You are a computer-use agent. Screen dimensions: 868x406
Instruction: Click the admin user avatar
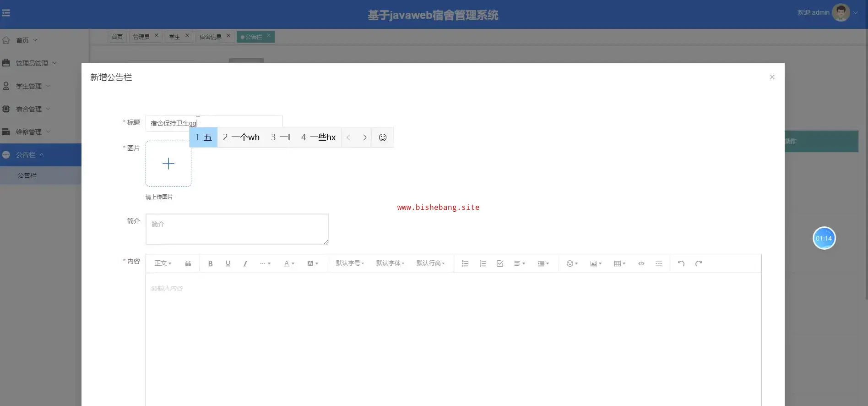[841, 12]
